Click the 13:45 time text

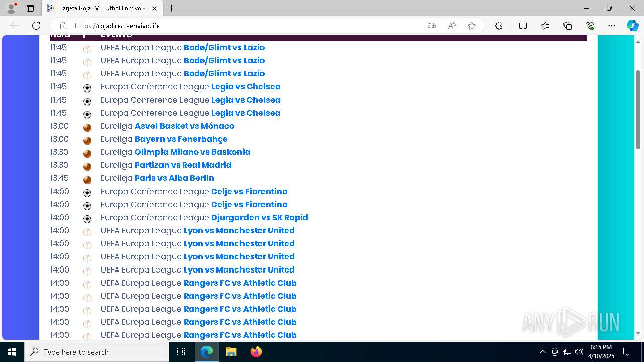(59, 178)
